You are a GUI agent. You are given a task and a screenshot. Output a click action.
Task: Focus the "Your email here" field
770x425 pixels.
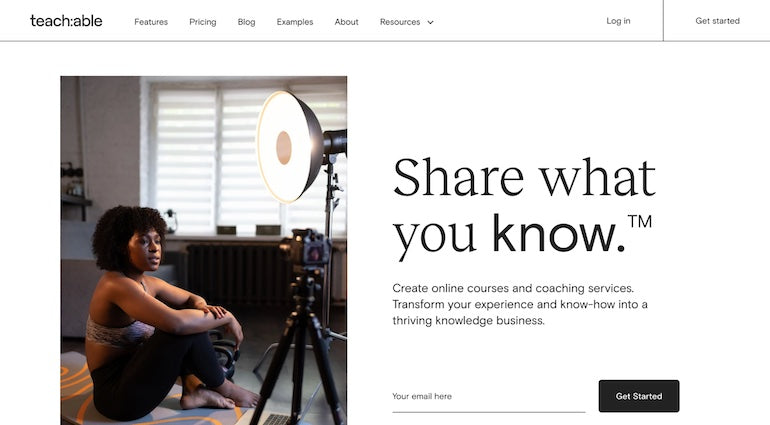point(488,397)
